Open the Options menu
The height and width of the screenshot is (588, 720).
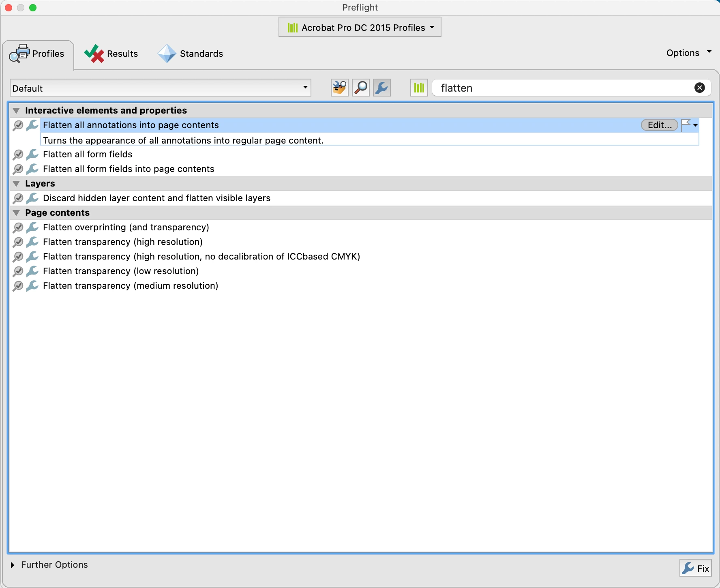tap(689, 53)
